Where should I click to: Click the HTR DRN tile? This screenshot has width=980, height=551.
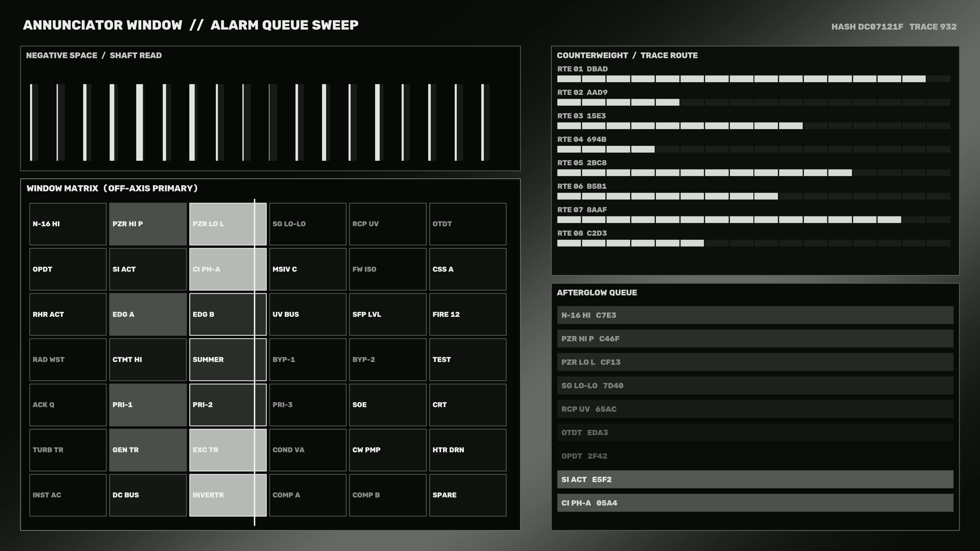468,450
